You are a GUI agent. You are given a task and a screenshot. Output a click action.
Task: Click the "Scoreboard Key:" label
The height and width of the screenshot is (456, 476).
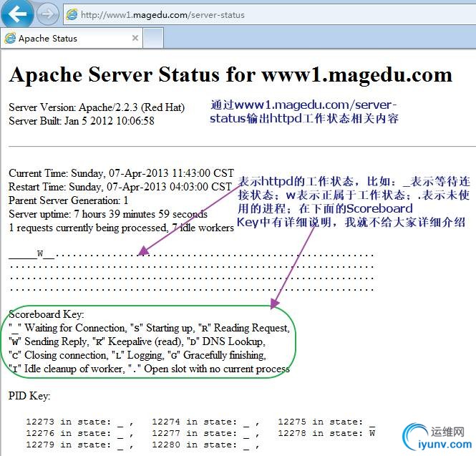pyautogui.click(x=47, y=314)
